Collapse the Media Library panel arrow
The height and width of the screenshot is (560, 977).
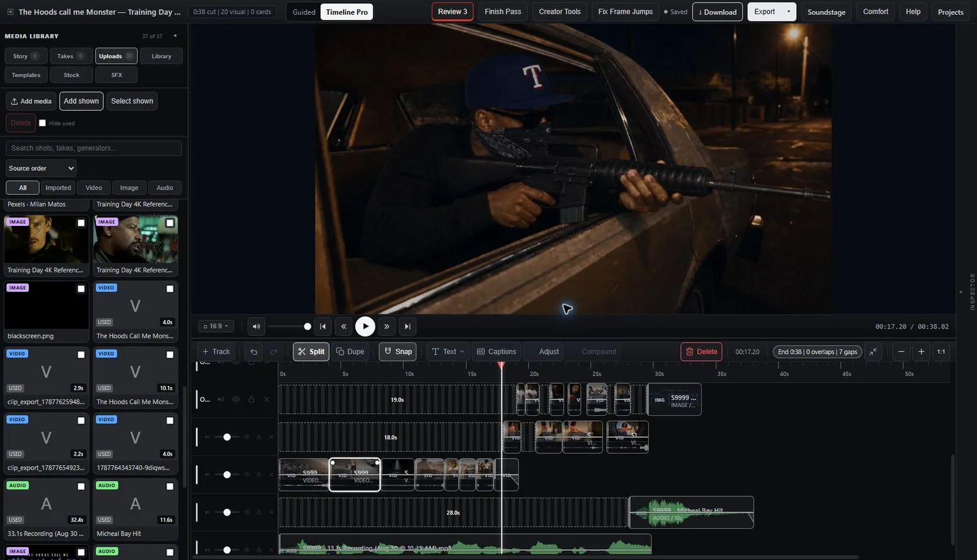tap(175, 36)
